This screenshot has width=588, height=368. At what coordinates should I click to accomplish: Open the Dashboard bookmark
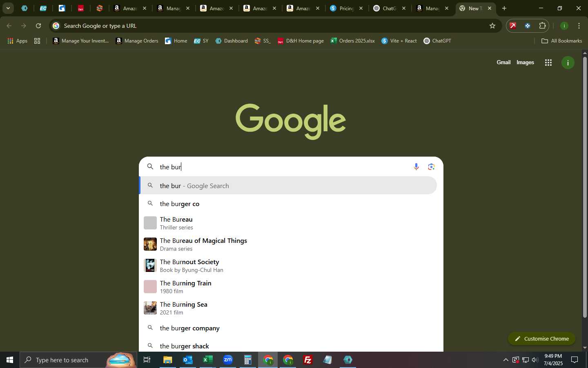click(232, 41)
